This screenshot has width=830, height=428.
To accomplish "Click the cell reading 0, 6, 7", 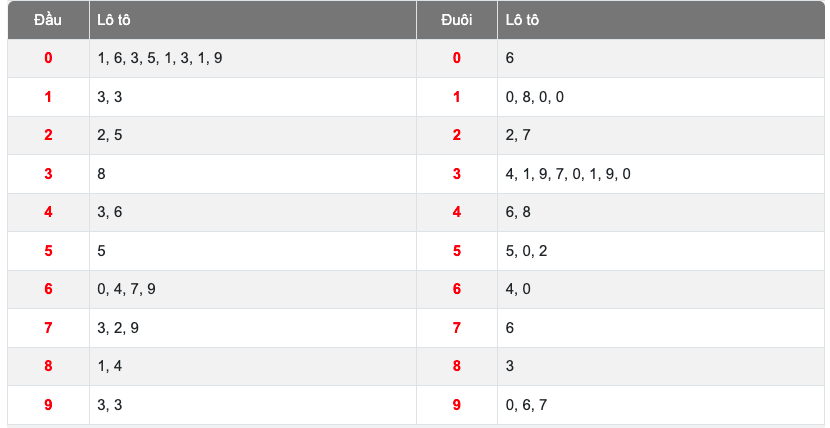I will tap(527, 404).
